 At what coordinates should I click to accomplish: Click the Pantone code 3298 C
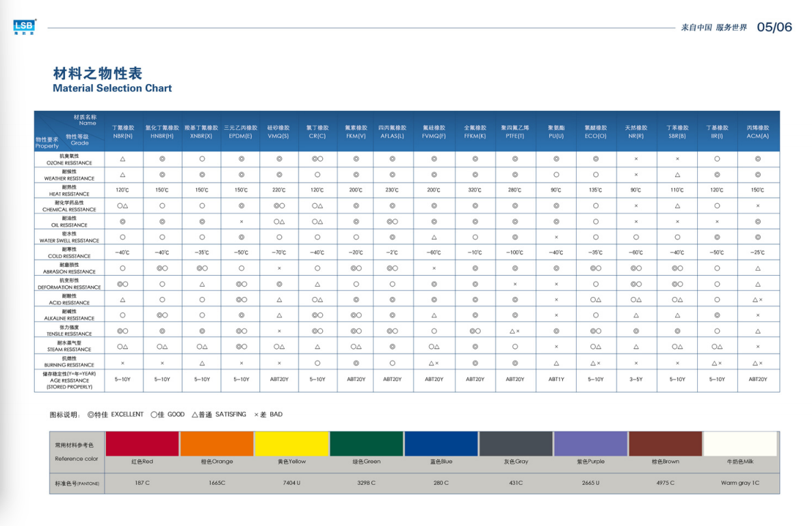[366, 483]
